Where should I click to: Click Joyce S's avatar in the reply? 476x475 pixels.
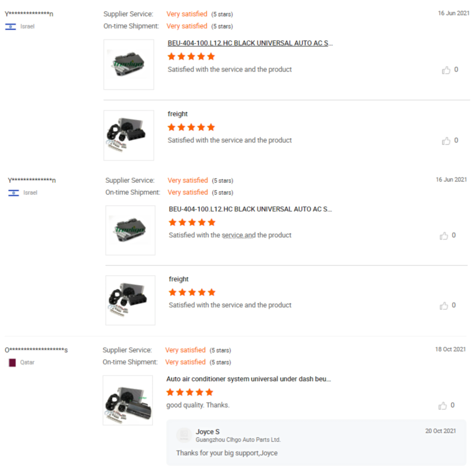coord(184,435)
